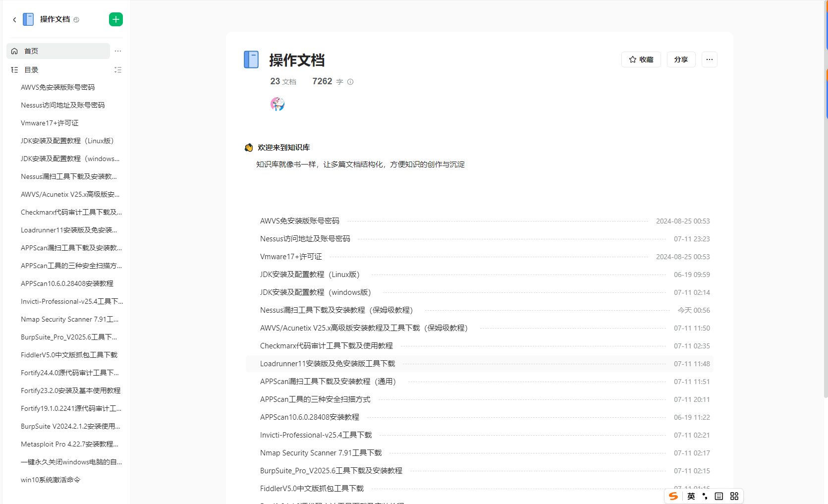Open AWVS/Acunetix V25.x高级版安装教程 document in main list

pos(365,328)
